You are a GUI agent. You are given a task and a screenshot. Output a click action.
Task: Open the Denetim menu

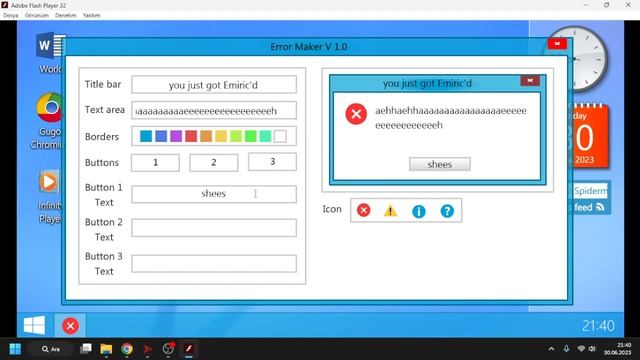click(x=65, y=15)
